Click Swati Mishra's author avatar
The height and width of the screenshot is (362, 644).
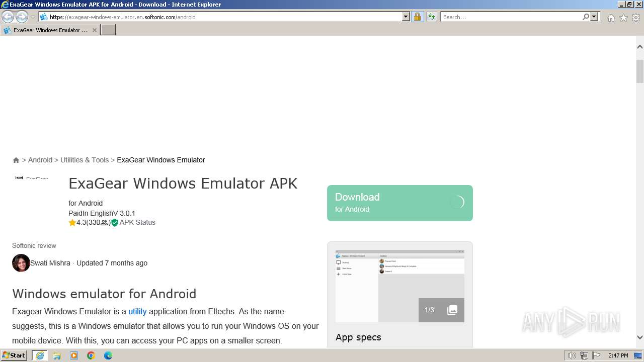pos(21,263)
